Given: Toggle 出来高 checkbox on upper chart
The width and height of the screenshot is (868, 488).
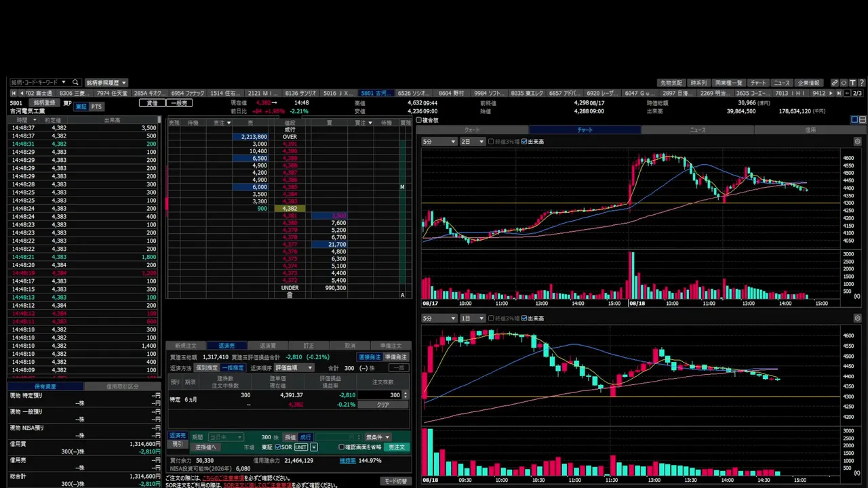Looking at the screenshot, I should 524,142.
